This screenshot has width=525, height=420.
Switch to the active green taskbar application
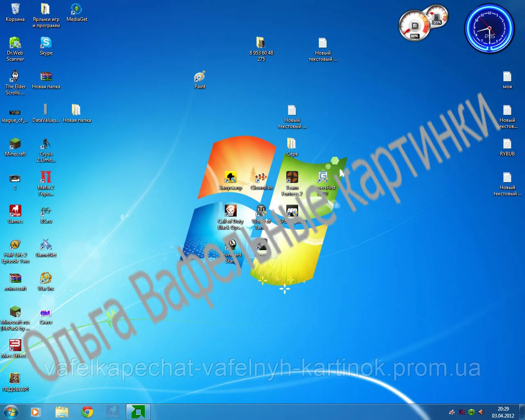click(x=138, y=412)
